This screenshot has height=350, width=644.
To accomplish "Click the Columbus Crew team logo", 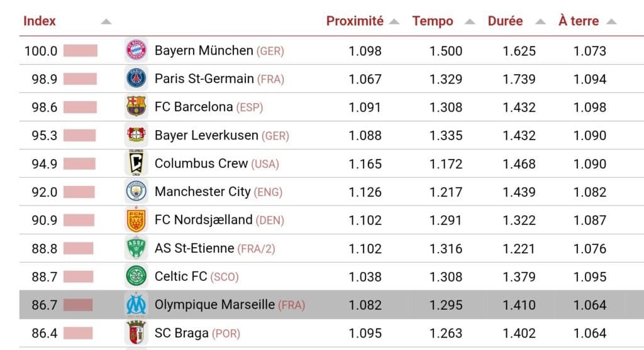I will coord(136,163).
